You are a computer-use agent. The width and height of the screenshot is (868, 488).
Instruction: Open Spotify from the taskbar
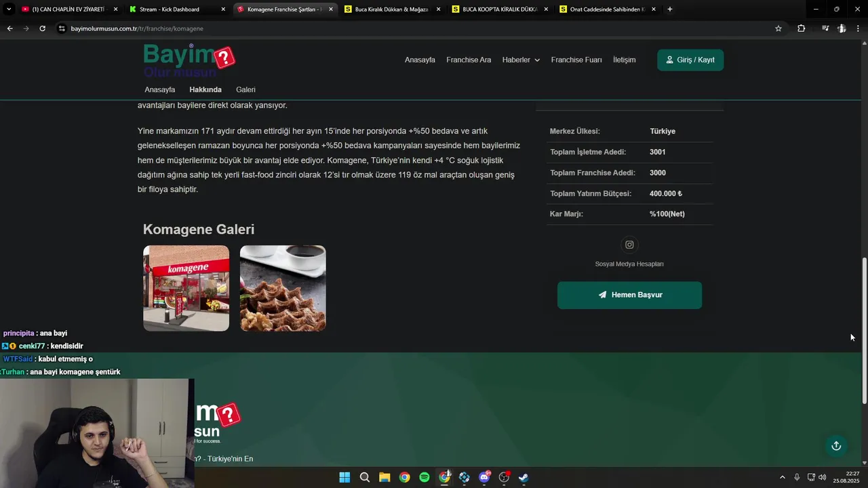(x=425, y=477)
